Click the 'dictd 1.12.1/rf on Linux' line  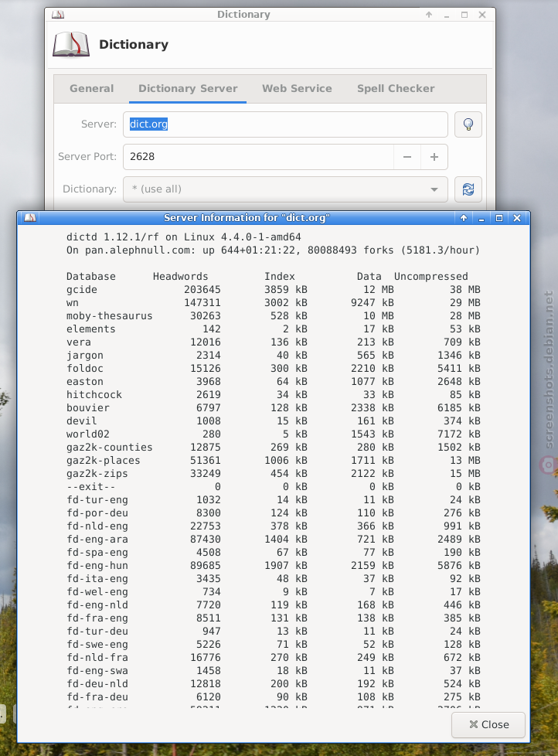184,237
